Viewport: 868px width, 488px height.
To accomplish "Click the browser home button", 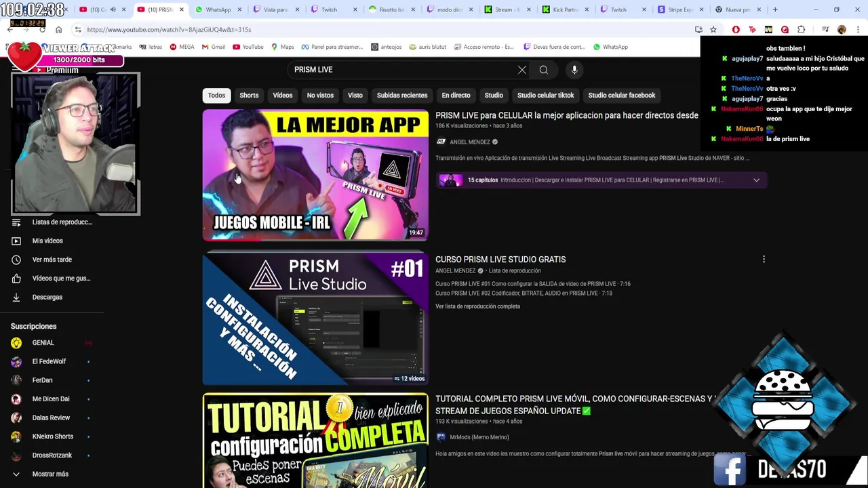I will (58, 30).
